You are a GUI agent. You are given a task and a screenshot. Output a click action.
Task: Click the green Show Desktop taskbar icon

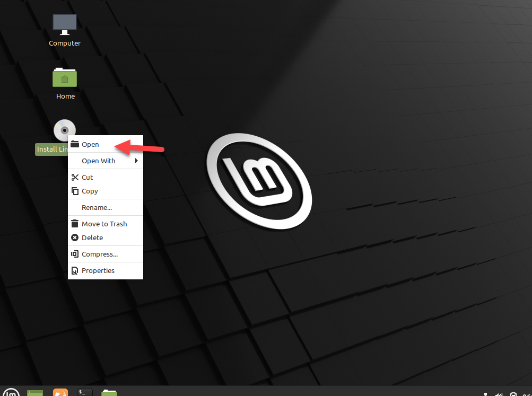35,392
